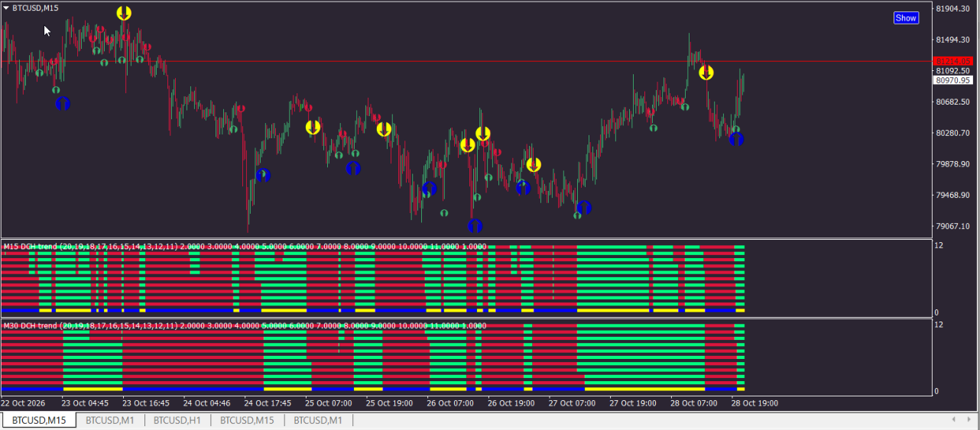
Task: Select the first blue buy arrow above 23 Oct 04:45
Action: [63, 103]
